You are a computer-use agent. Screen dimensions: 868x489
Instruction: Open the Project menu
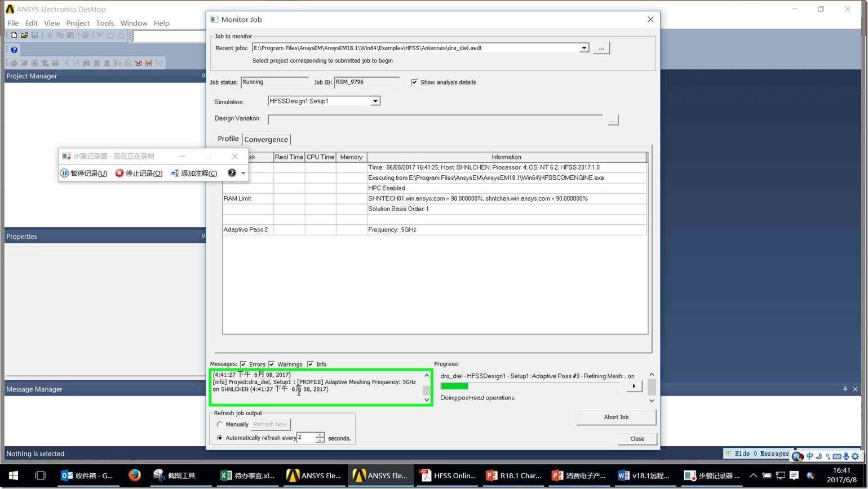pos(78,23)
